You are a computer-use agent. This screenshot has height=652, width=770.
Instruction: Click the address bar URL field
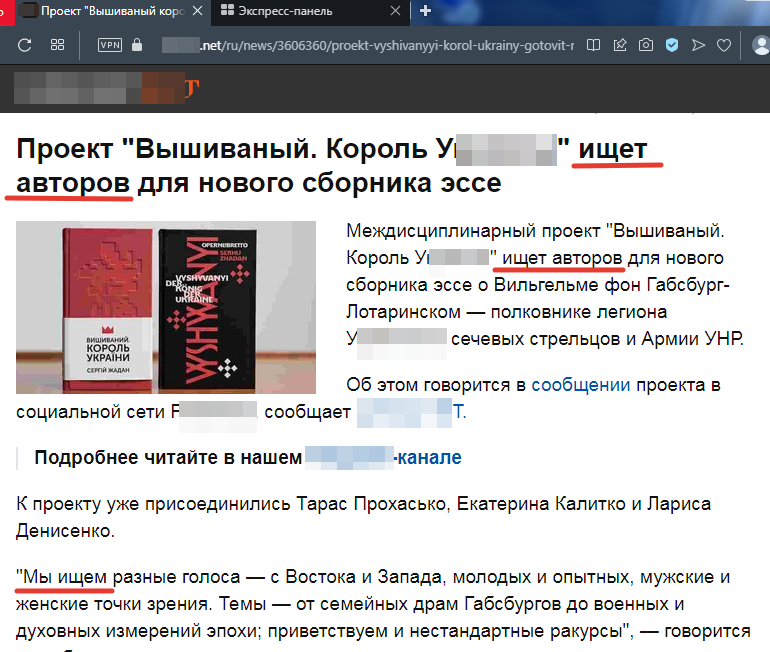coord(367,46)
